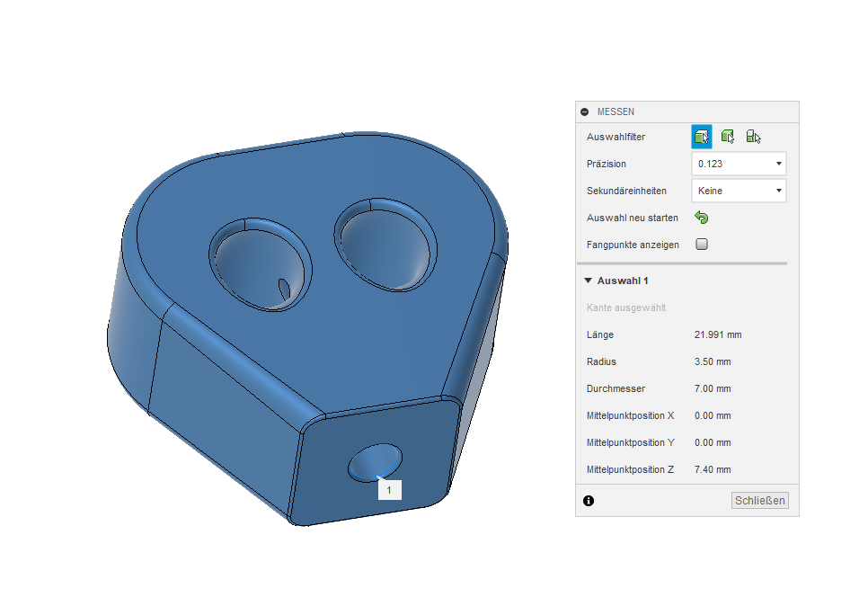Click the Länge value 21.991 mm
Image resolution: width=868 pixels, height=606 pixels.
point(718,334)
